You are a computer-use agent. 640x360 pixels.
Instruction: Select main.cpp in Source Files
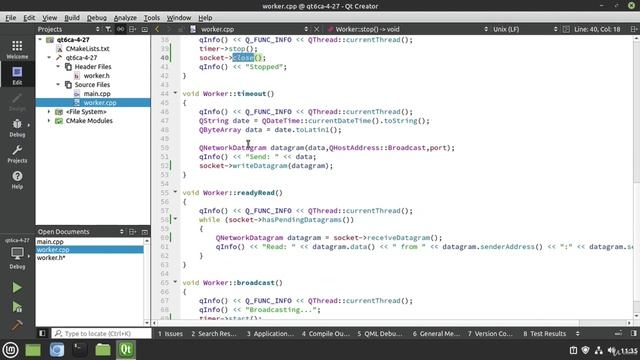pyautogui.click(x=97, y=93)
